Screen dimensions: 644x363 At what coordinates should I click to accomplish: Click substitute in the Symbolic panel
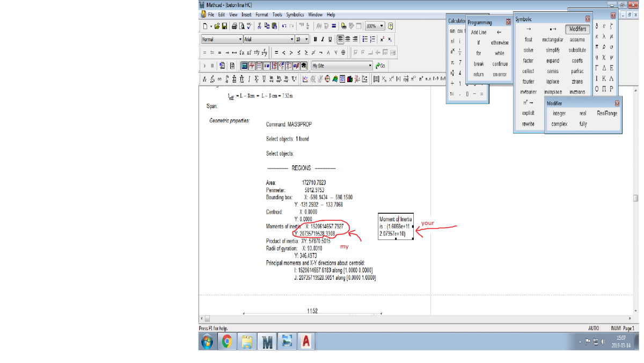pos(577,50)
